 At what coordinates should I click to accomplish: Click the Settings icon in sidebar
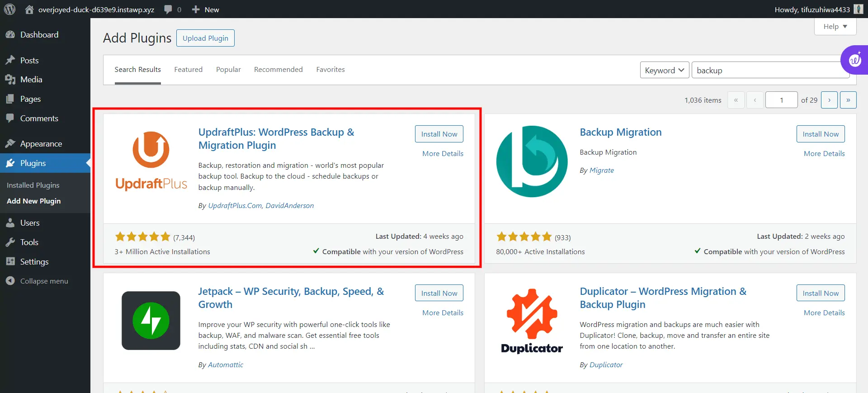point(10,262)
